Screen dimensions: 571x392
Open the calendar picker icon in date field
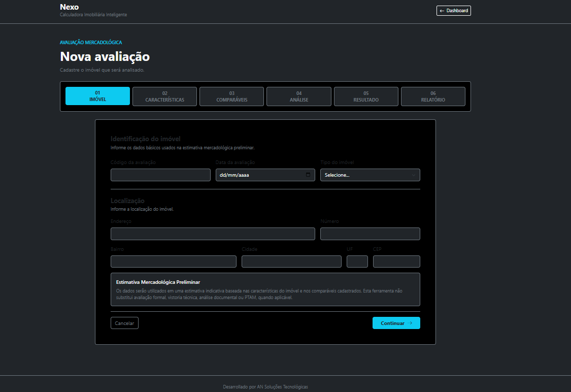pos(308,175)
